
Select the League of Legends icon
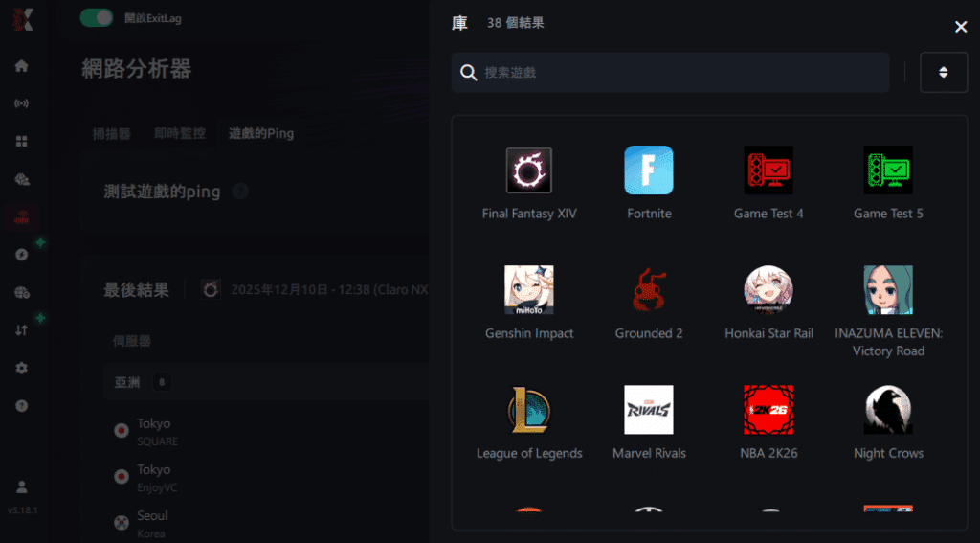[x=528, y=410]
